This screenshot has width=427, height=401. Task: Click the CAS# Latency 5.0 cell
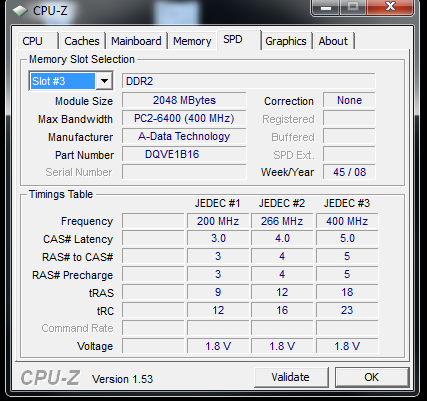click(x=347, y=239)
